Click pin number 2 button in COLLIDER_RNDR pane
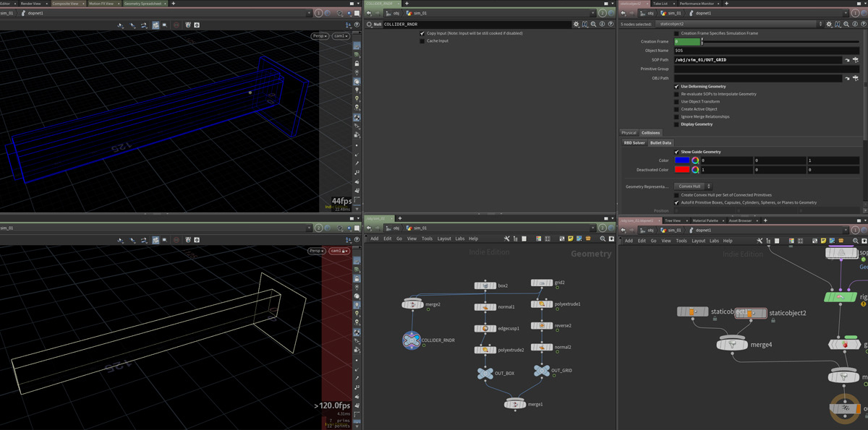The width and height of the screenshot is (868, 430). (x=602, y=13)
